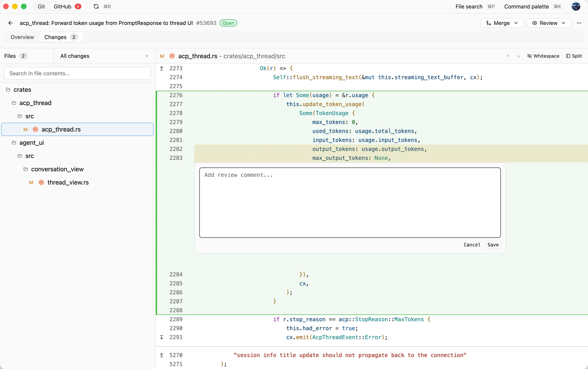Enable Split diff view
Image resolution: width=588 pixels, height=369 pixels.
[x=574, y=56]
